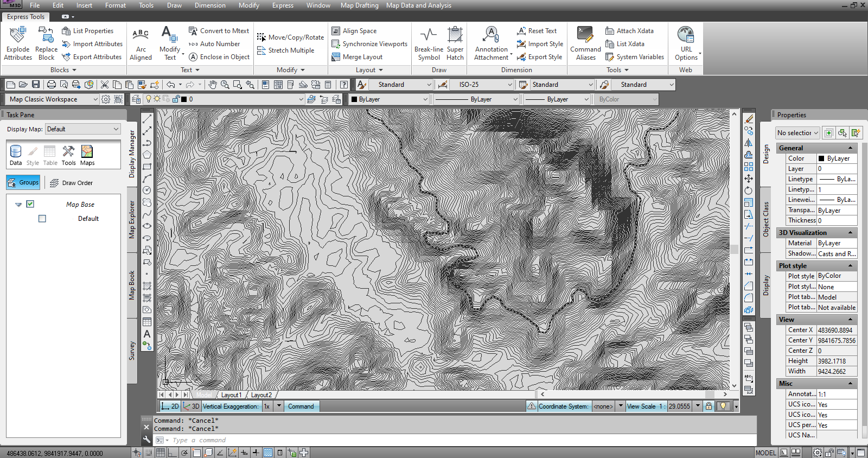Screen dimensions: 868x458
Task: Toggle the 3D view mode button
Action: click(192, 406)
